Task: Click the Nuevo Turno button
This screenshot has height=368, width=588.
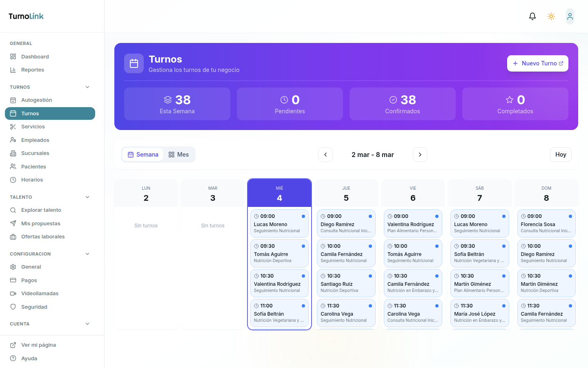Action: point(537,63)
